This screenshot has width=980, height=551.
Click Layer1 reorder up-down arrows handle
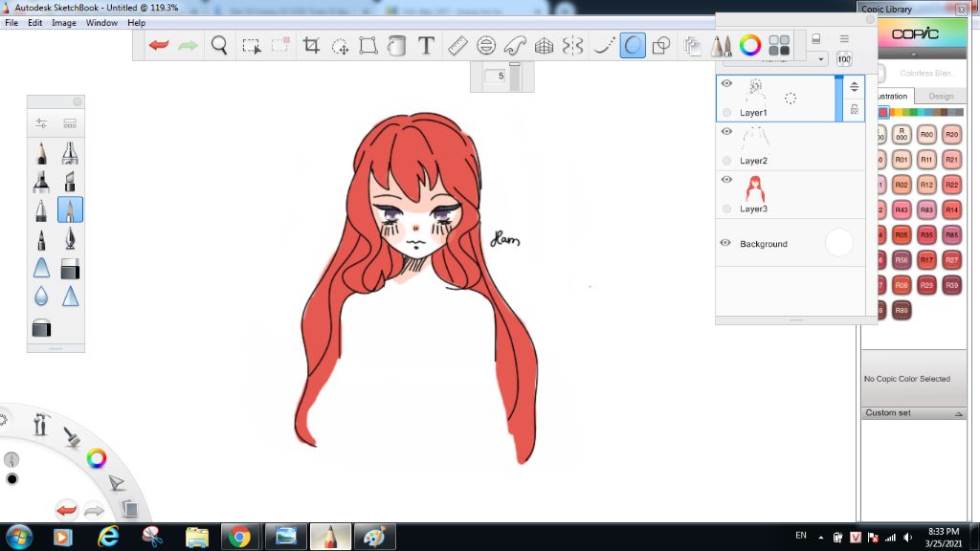(855, 87)
